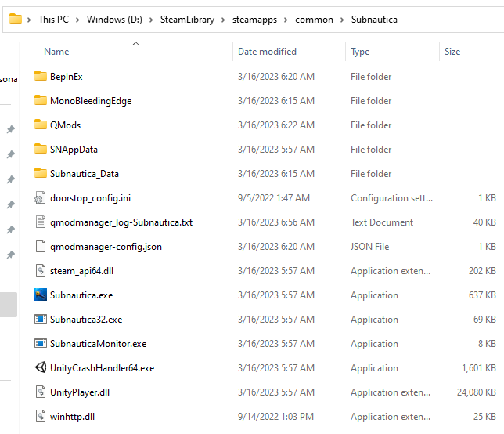Click the Text Document type cell
The height and width of the screenshot is (434, 504).
click(382, 222)
